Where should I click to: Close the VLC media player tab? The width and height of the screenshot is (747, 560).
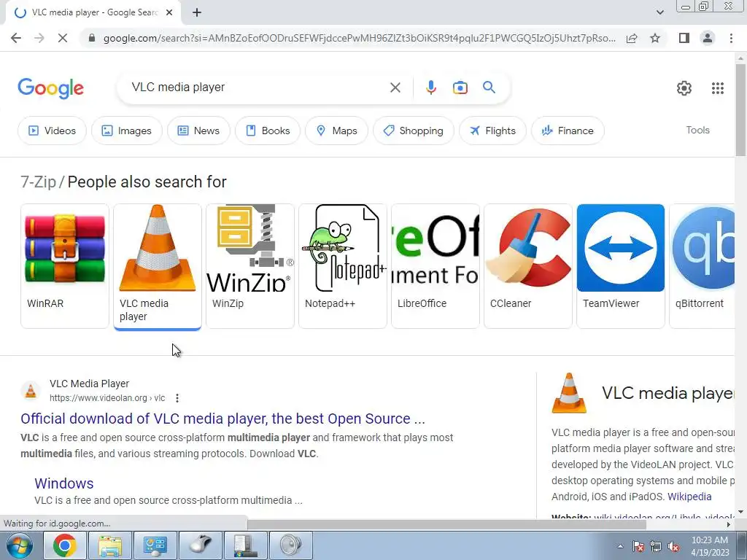click(169, 13)
